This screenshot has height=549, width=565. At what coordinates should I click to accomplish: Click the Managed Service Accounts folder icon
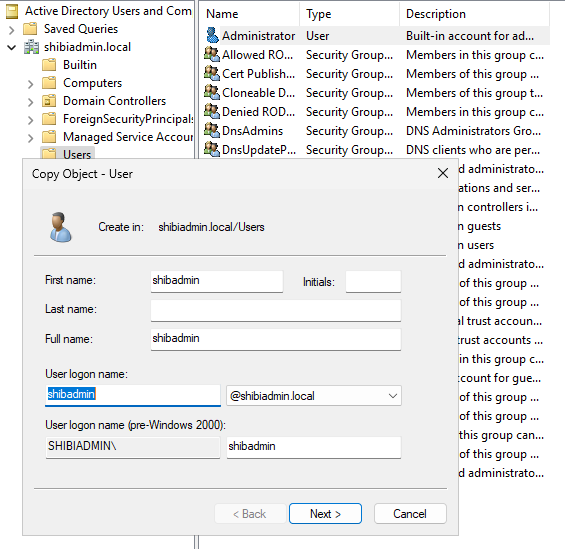click(x=49, y=137)
